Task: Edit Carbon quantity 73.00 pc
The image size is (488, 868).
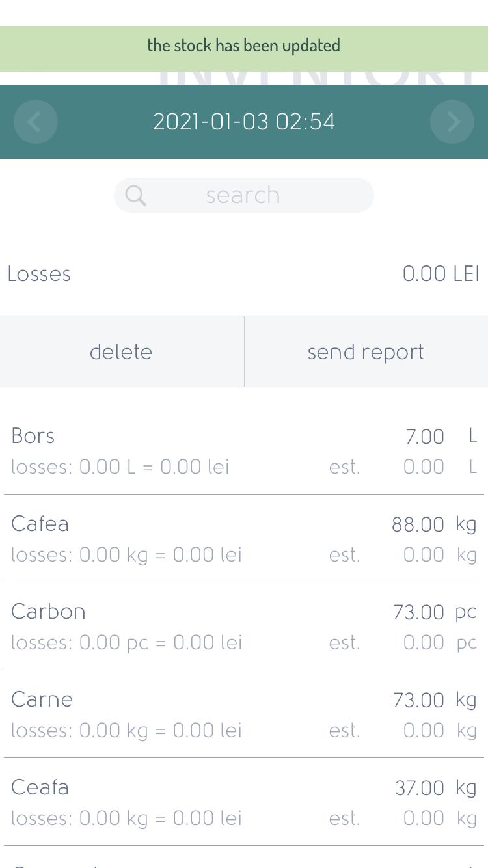Action: coord(435,612)
